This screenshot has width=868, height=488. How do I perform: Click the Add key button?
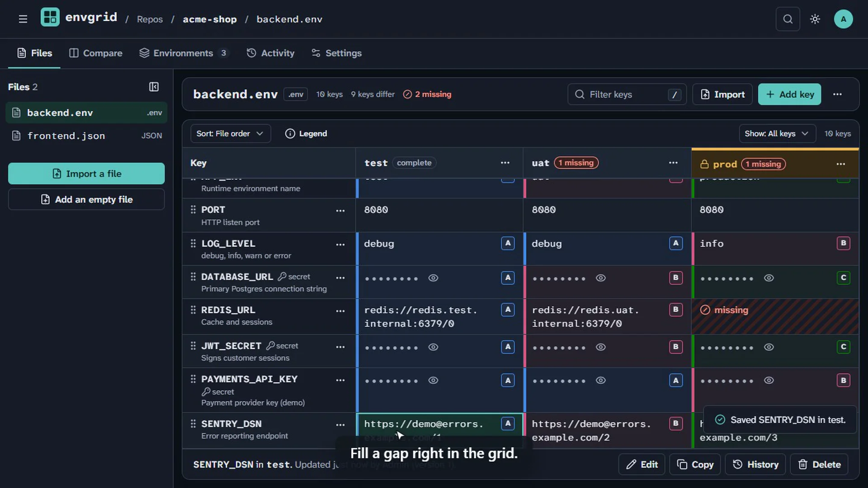tap(789, 94)
